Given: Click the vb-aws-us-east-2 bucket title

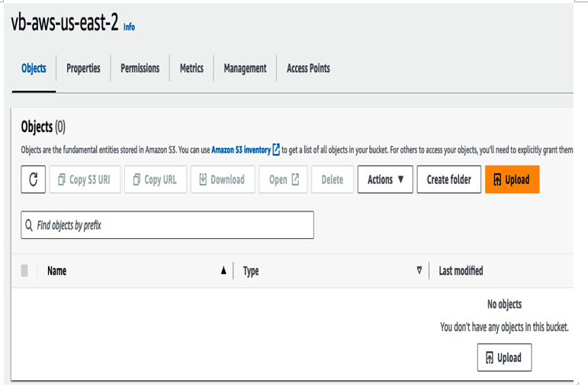Looking at the screenshot, I should 65,23.
